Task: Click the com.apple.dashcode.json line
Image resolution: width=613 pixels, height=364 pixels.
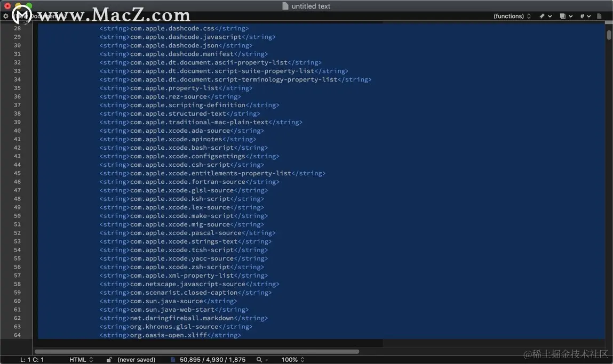Action: (x=176, y=45)
